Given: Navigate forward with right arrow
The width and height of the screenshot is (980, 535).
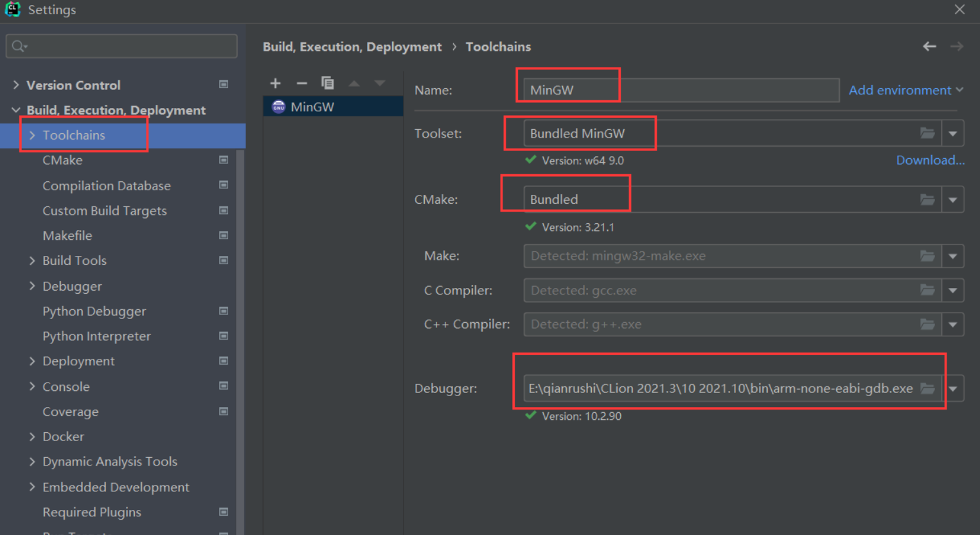Looking at the screenshot, I should pos(957,46).
